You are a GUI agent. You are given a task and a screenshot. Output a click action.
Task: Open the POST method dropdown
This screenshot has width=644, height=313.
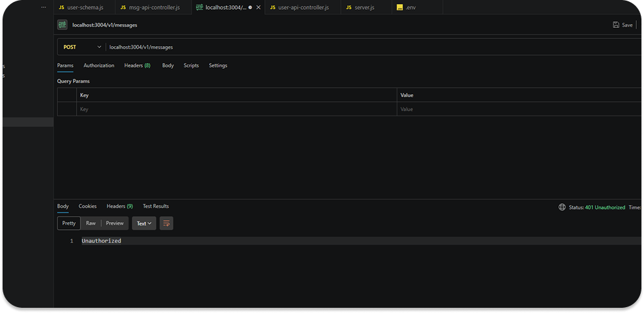pyautogui.click(x=82, y=47)
